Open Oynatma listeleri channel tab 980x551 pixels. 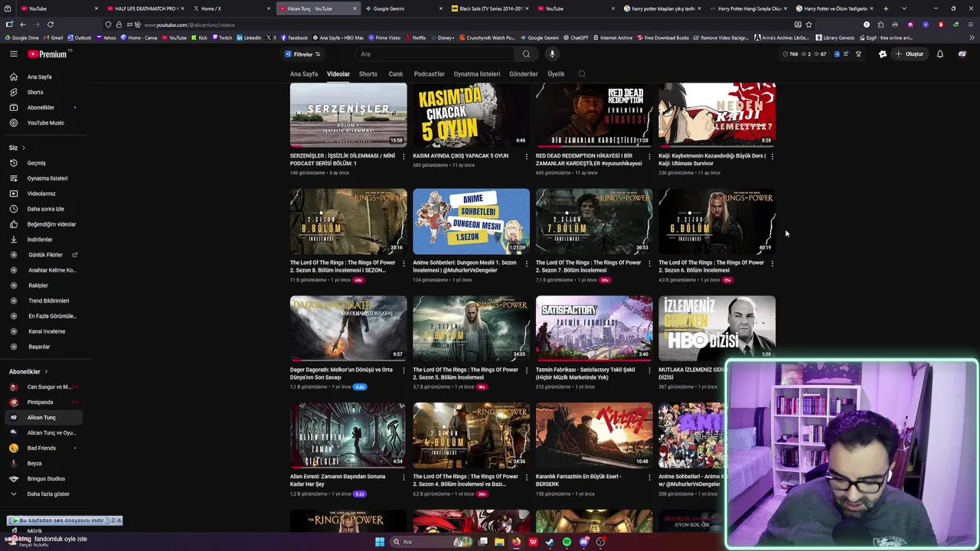click(477, 74)
